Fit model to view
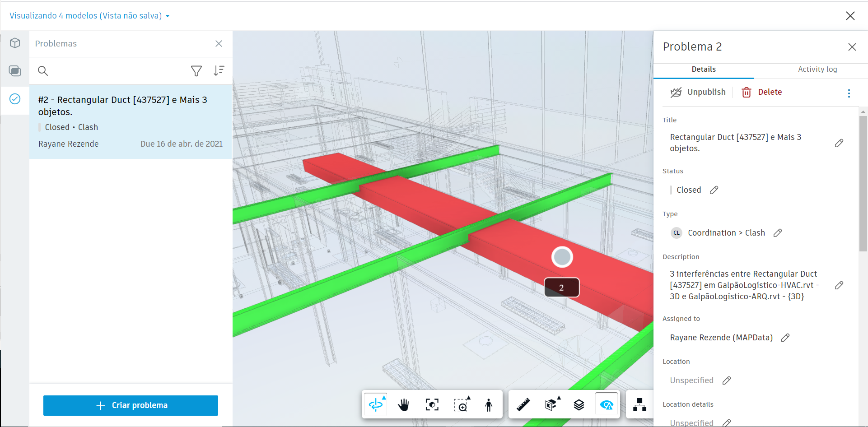 tap(432, 404)
